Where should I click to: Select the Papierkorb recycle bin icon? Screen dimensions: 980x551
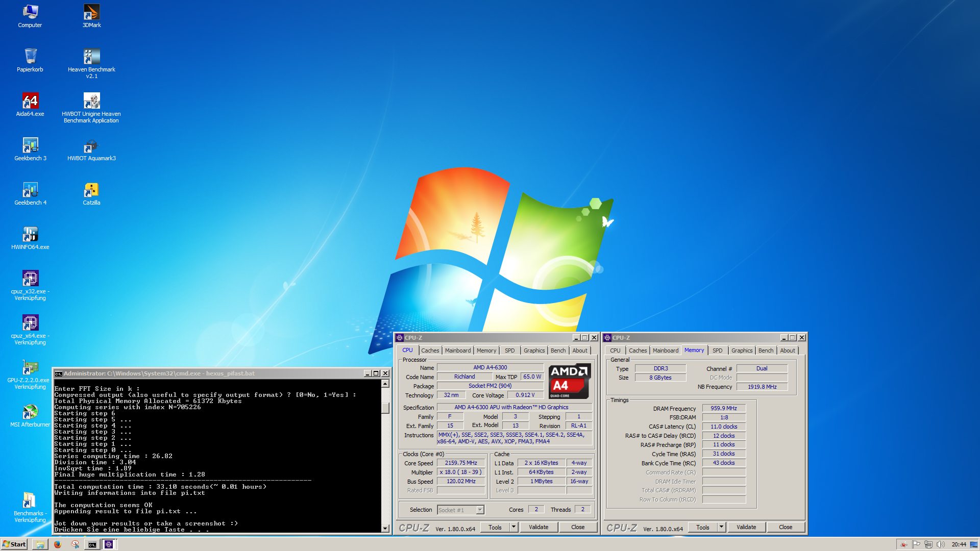(x=30, y=60)
